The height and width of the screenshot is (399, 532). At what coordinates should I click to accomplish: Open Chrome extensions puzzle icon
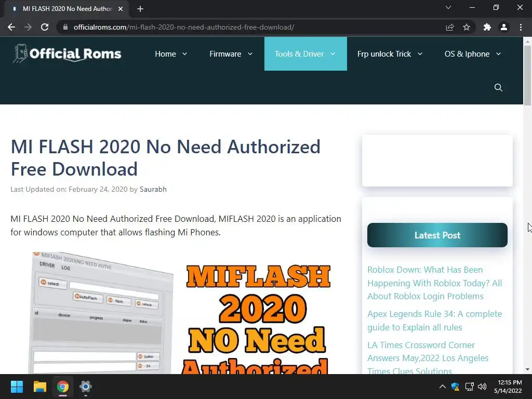tap(487, 27)
